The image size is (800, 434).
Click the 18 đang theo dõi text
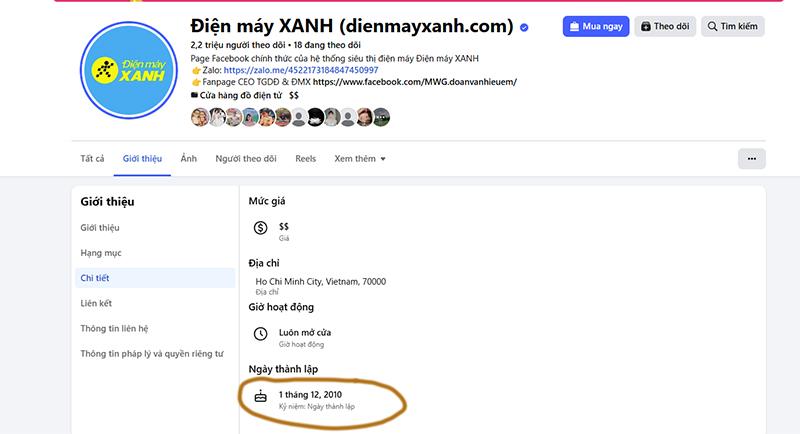[x=327, y=45]
